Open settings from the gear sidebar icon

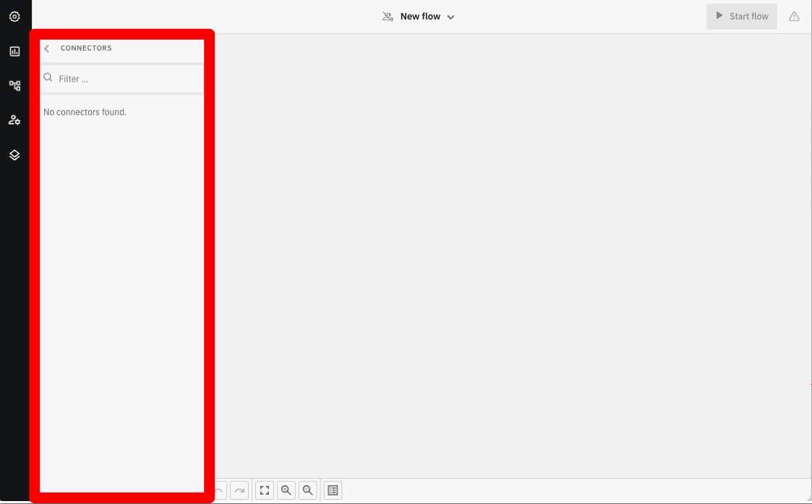point(14,17)
